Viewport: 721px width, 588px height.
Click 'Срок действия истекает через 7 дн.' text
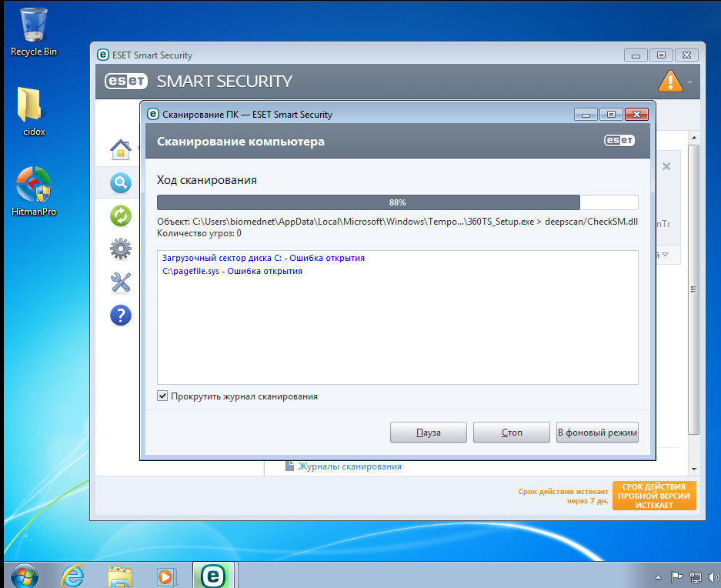click(x=563, y=496)
